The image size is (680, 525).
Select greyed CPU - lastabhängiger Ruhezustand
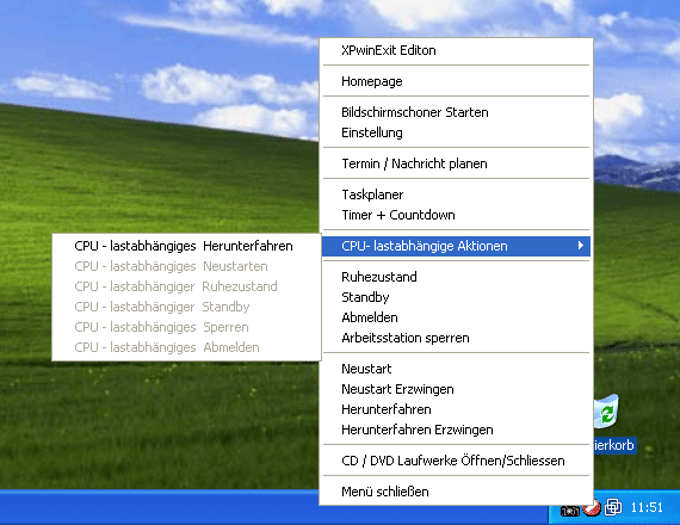click(x=186, y=287)
